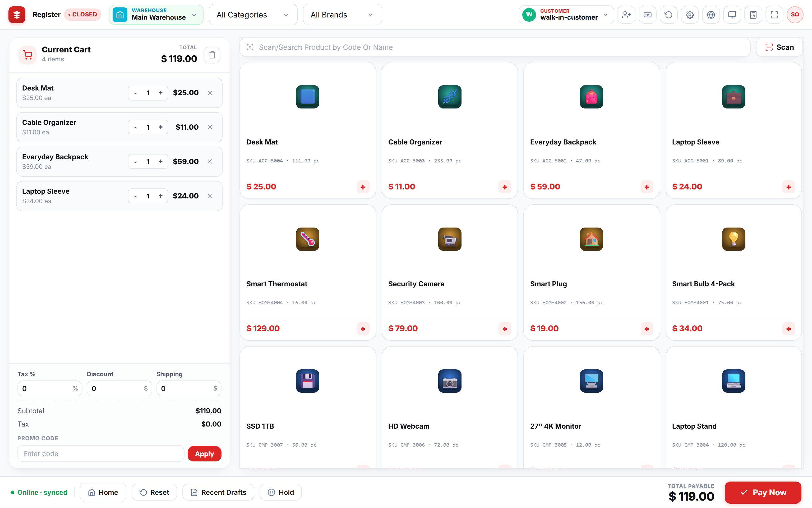
Task: Apply the promo code
Action: click(204, 453)
